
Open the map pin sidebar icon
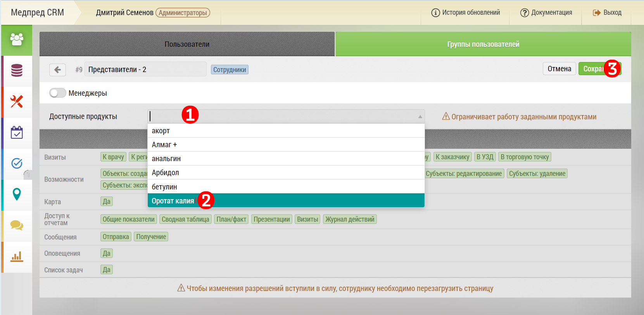tap(17, 195)
